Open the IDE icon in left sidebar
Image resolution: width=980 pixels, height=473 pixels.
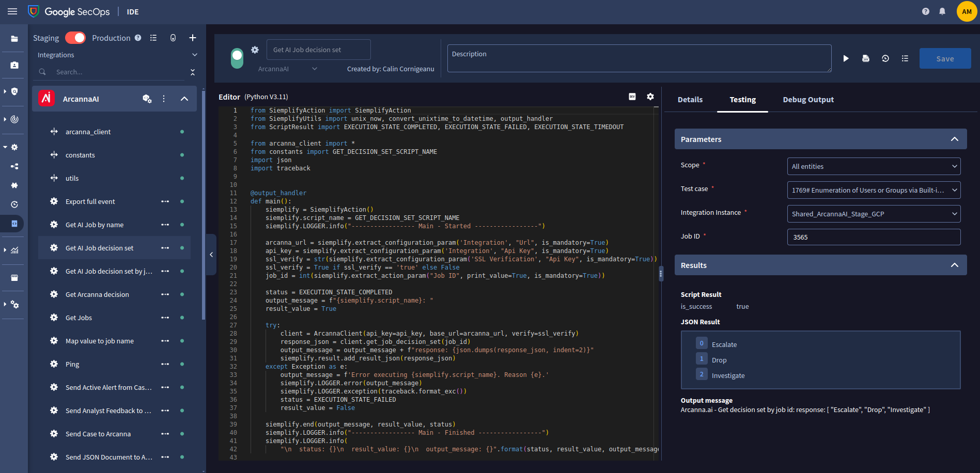(x=14, y=224)
